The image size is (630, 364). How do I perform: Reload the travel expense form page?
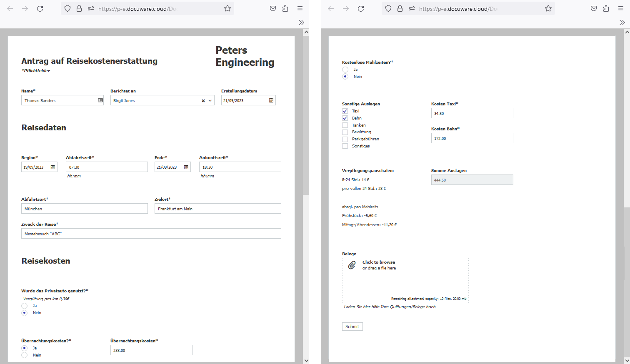40,8
